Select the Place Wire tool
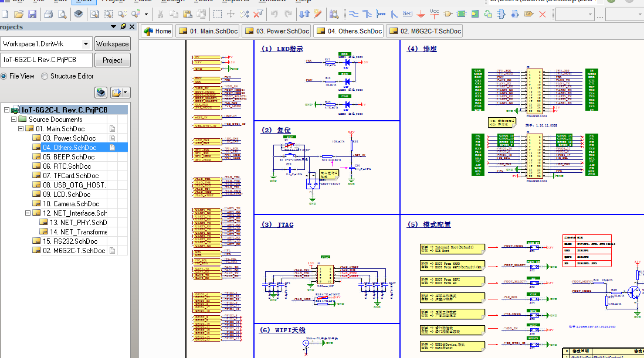The height and width of the screenshot is (358, 644). [x=353, y=14]
